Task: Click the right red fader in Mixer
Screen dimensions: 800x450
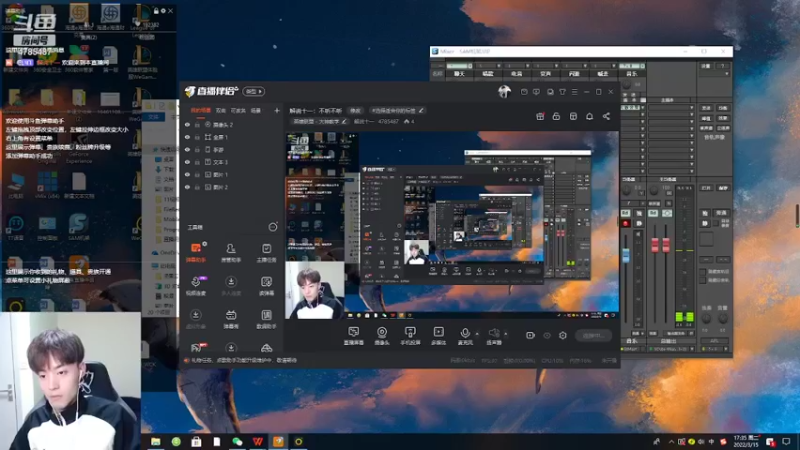Action: pos(666,245)
